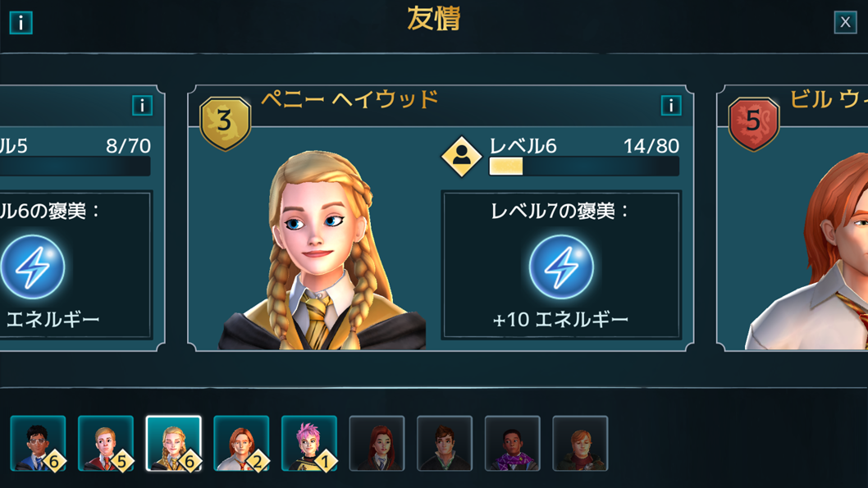Select Penny's highlighted portrait thumbnail
Viewport: 868px width, 488px height.
[173, 443]
